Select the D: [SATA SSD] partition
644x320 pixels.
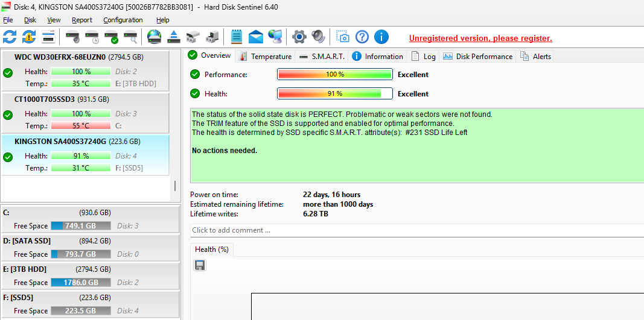[x=90, y=247]
